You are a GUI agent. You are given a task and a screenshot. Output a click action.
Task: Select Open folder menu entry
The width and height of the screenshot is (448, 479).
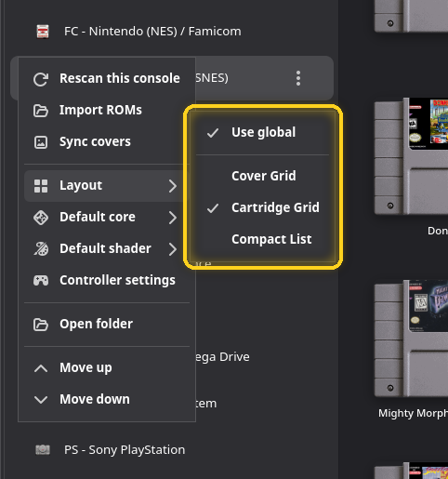click(x=107, y=325)
